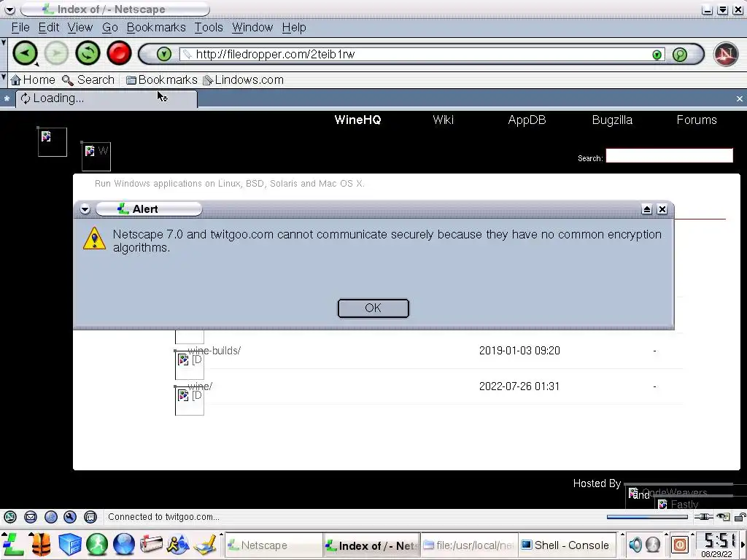Open the Go menu

pos(110,28)
